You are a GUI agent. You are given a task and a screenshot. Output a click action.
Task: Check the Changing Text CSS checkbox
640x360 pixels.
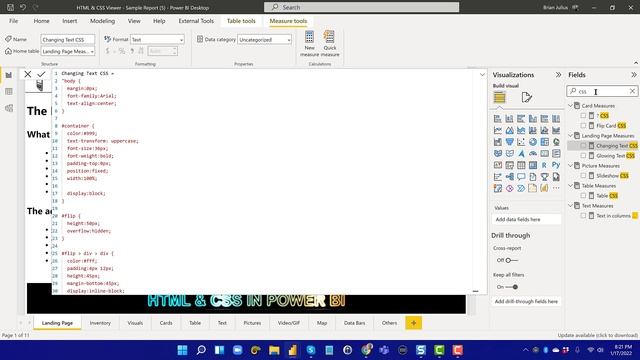click(x=583, y=145)
